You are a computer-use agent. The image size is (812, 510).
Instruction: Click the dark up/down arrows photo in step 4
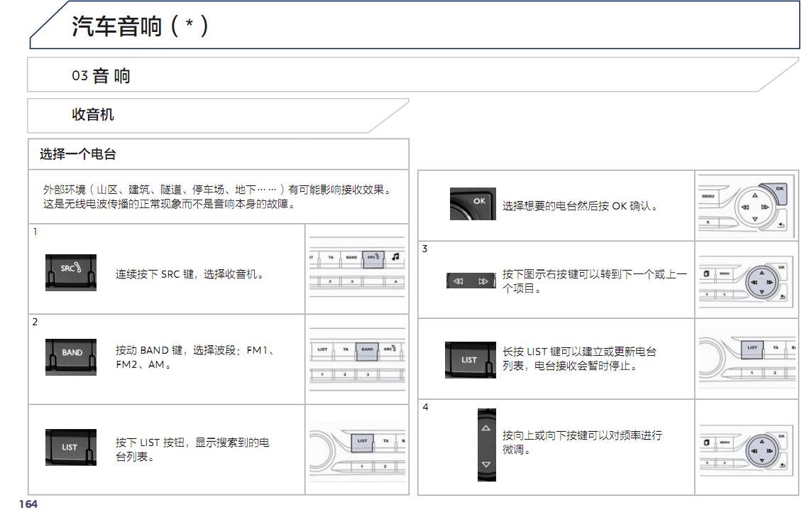(x=486, y=445)
